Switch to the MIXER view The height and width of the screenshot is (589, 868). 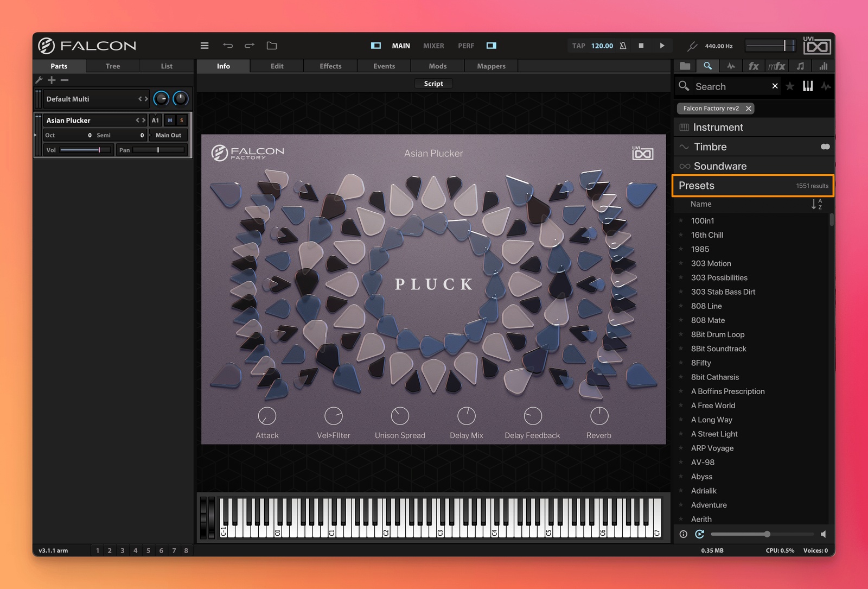click(433, 46)
